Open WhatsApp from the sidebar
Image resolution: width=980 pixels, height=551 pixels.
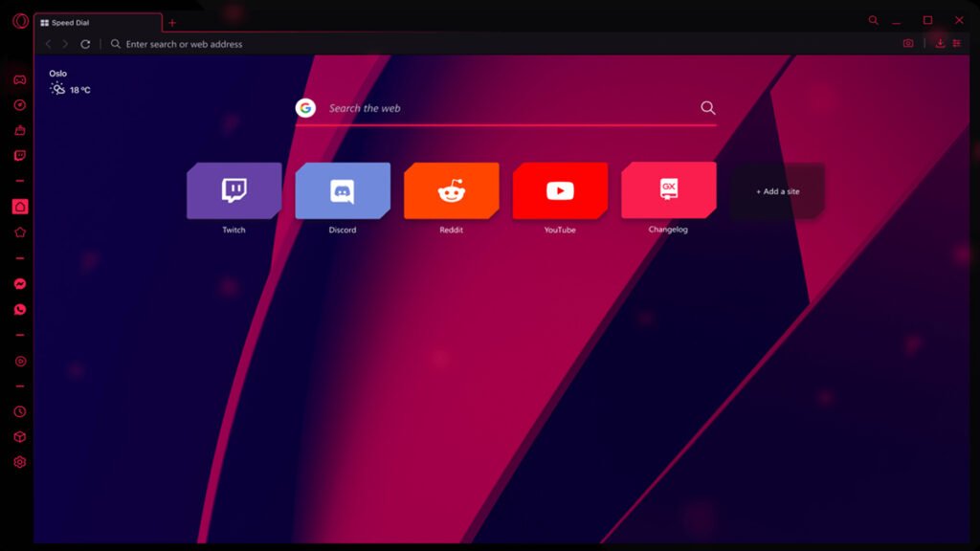coord(19,308)
